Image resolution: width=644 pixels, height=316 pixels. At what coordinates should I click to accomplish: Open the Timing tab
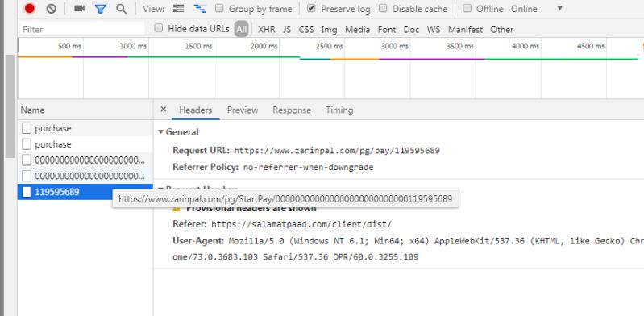coord(339,110)
